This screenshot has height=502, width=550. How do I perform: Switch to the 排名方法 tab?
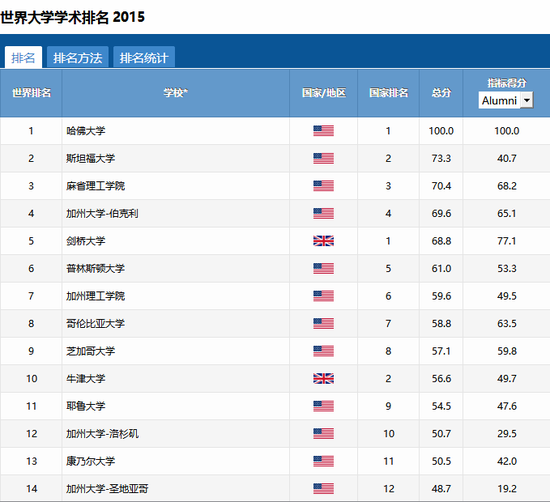click(x=78, y=58)
